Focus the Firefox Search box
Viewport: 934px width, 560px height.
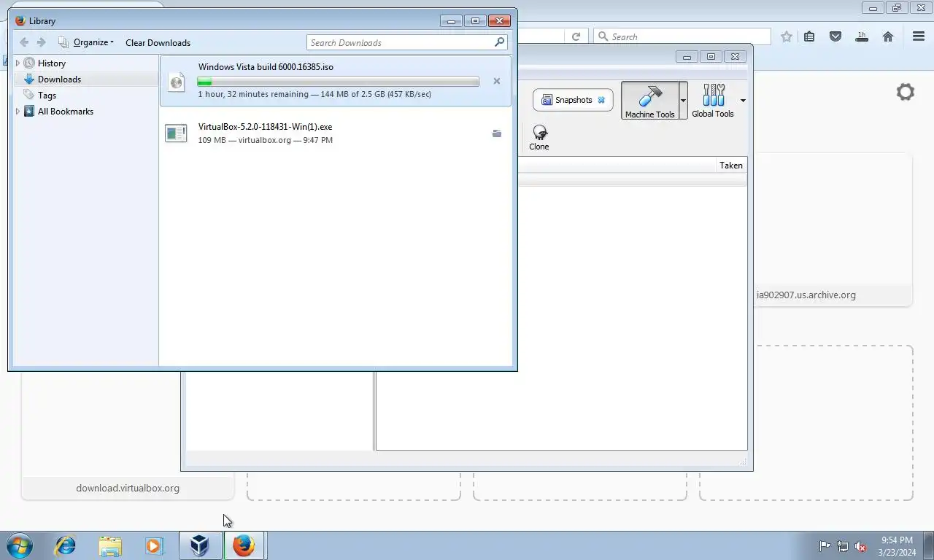[682, 36]
